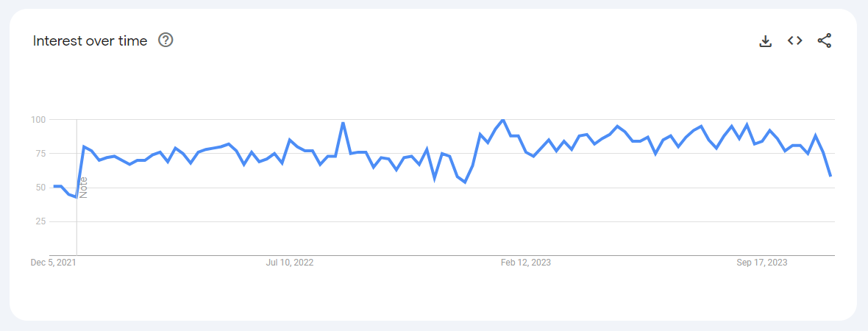Click the Feb 12, 2023 axis label
Image resolution: width=868 pixels, height=331 pixels.
[x=526, y=263]
